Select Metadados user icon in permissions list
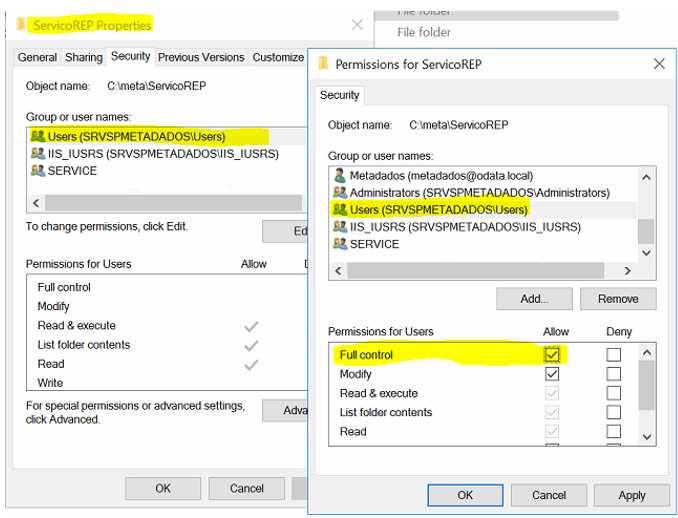The height and width of the screenshot is (518, 678). [x=339, y=176]
